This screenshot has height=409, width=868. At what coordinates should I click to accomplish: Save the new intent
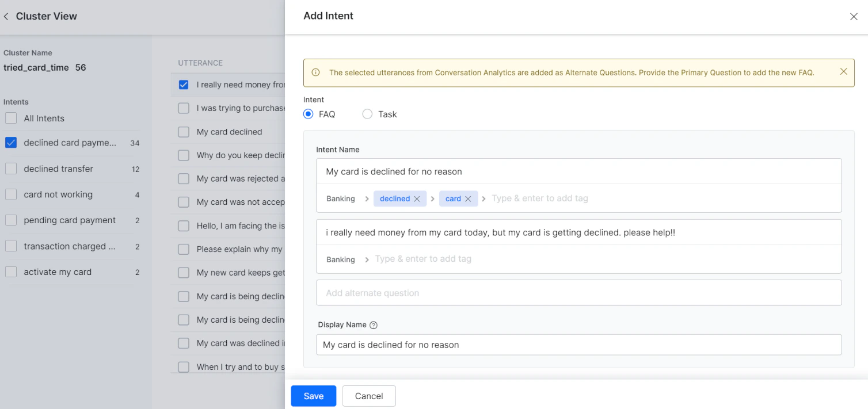(313, 396)
